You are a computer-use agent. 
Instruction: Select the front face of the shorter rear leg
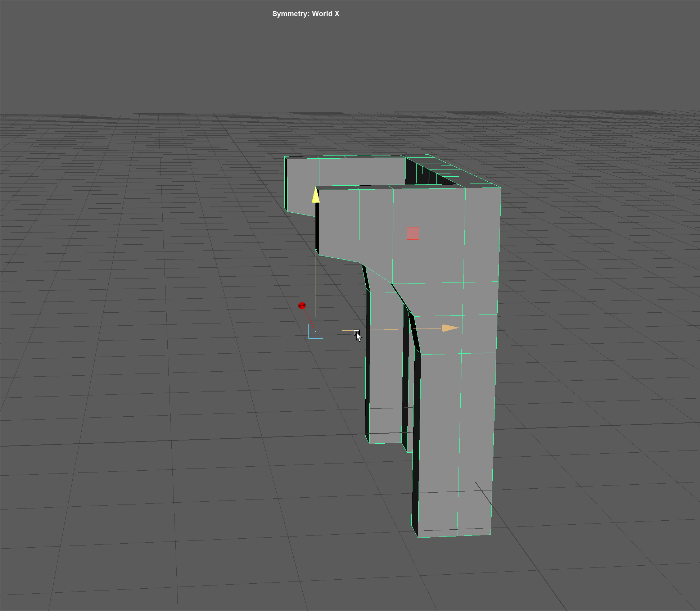[x=385, y=367]
